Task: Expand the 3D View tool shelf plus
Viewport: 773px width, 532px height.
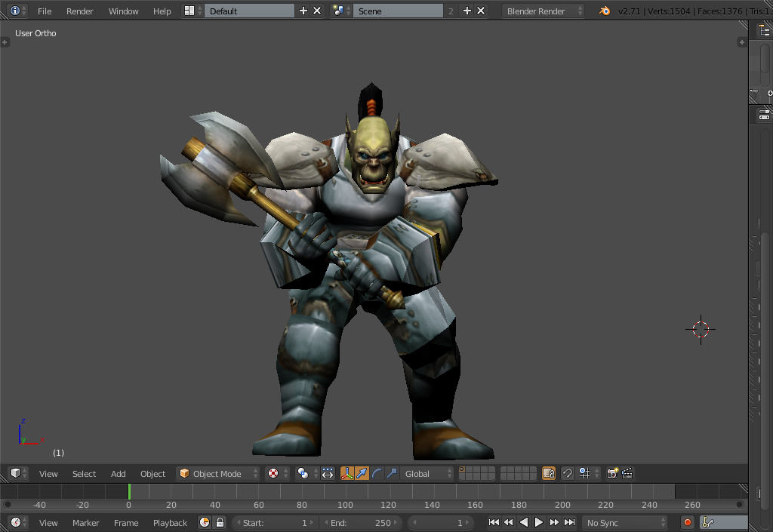Action: [5, 42]
